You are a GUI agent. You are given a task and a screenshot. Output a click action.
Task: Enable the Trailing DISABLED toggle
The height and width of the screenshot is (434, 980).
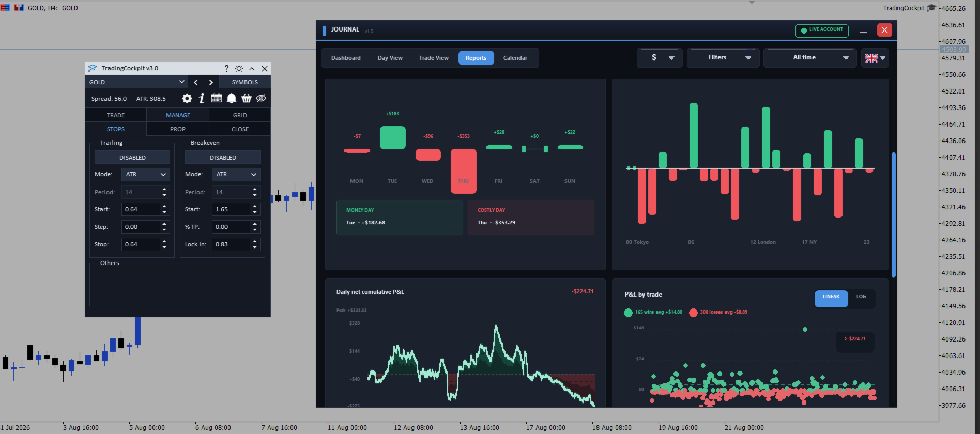click(x=132, y=158)
